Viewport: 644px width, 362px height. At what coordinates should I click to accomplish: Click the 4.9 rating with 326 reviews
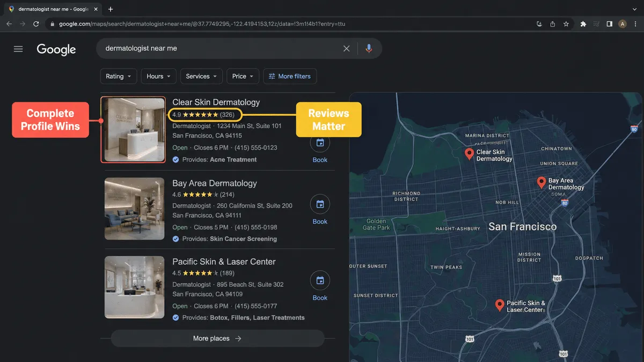[204, 115]
